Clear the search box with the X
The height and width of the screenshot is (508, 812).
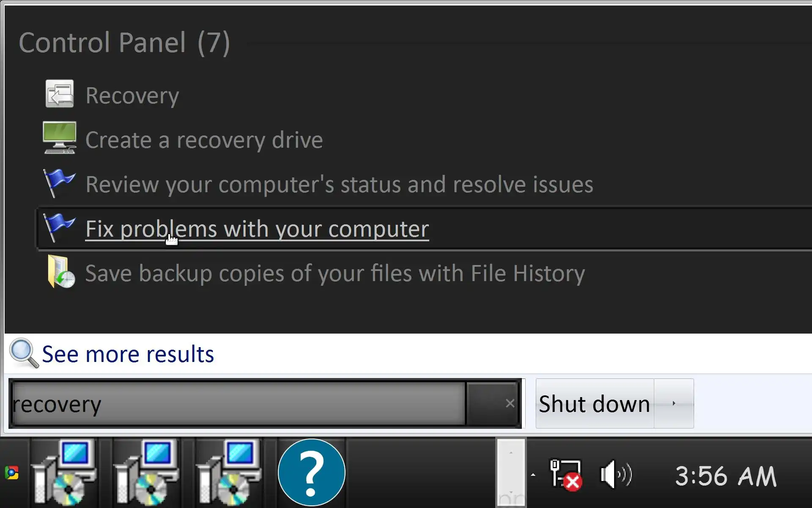point(510,403)
